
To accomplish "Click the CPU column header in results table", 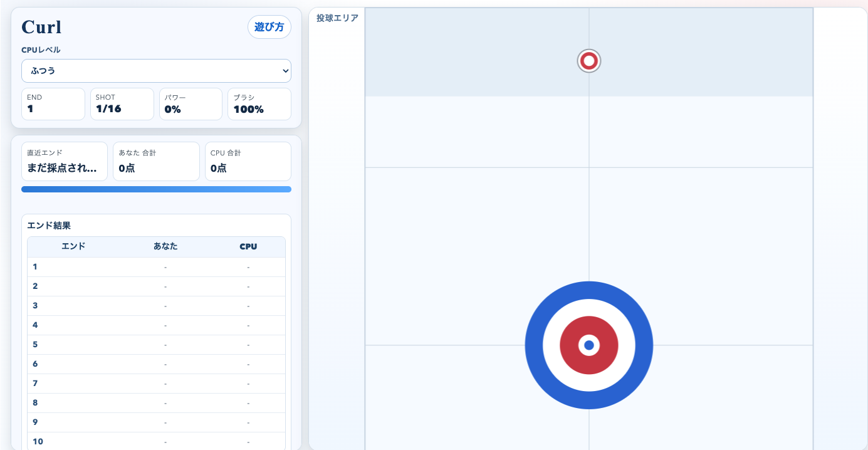I will coord(248,246).
